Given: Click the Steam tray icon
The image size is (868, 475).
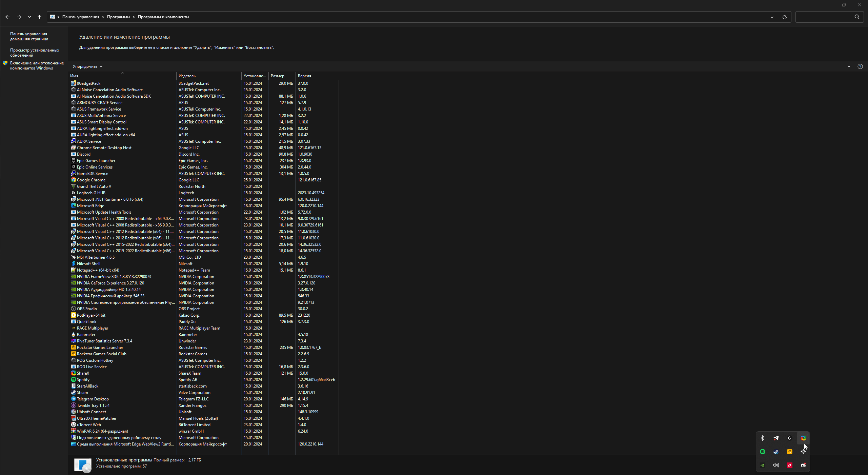Looking at the screenshot, I should (776, 452).
